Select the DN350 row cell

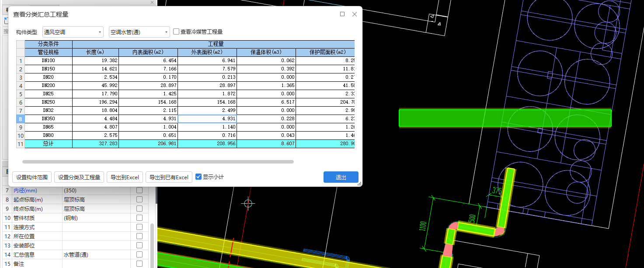[49, 118]
